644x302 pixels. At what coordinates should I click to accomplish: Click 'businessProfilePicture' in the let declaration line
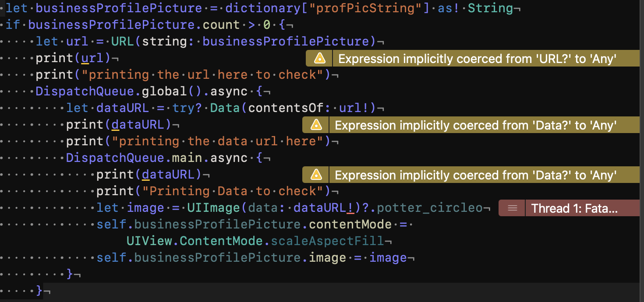(118, 8)
